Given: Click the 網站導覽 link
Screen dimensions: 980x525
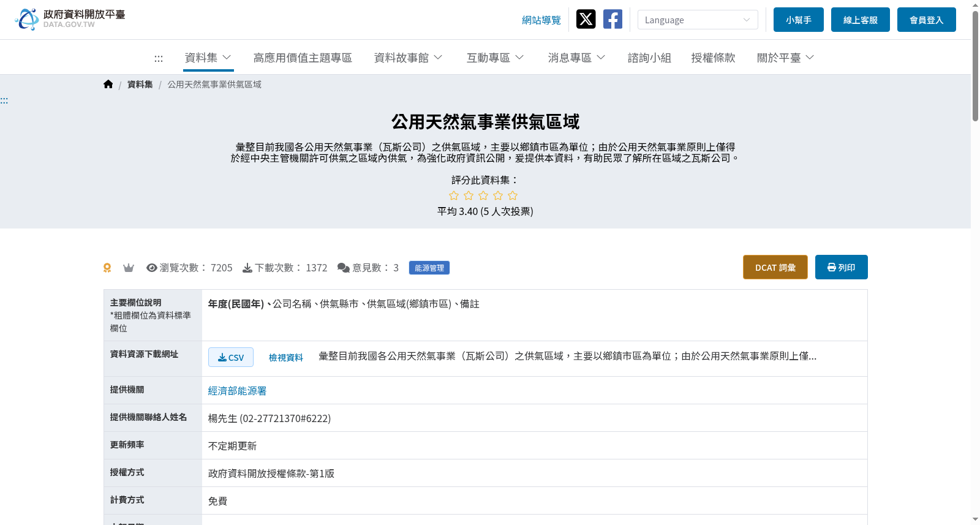Looking at the screenshot, I should tap(541, 20).
